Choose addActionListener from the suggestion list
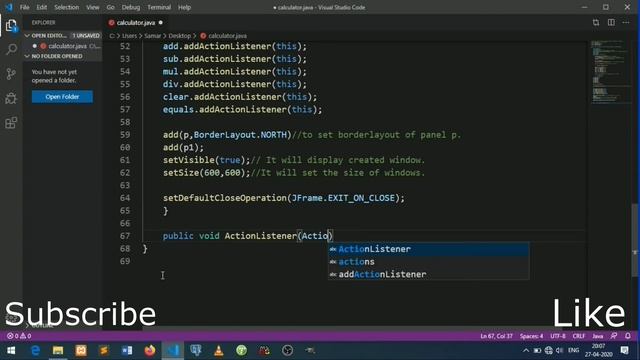 pyautogui.click(x=429, y=274)
